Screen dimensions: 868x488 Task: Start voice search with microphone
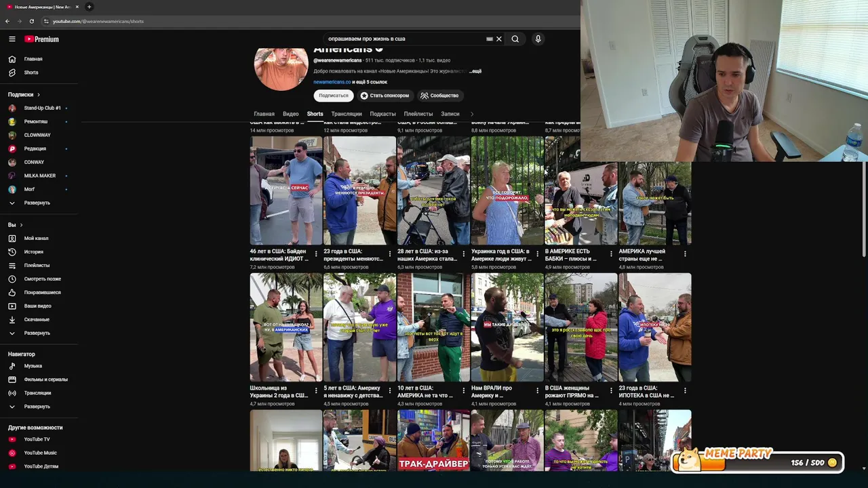538,39
